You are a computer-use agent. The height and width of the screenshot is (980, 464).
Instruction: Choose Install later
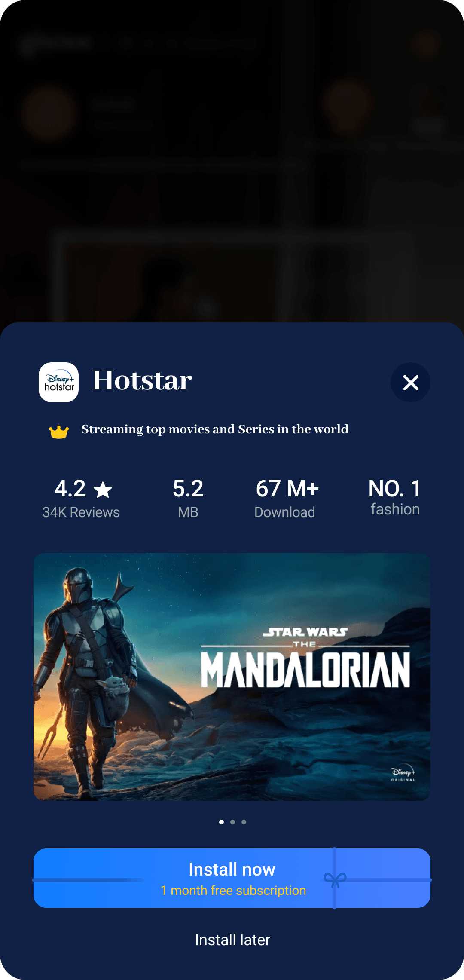[x=232, y=940]
